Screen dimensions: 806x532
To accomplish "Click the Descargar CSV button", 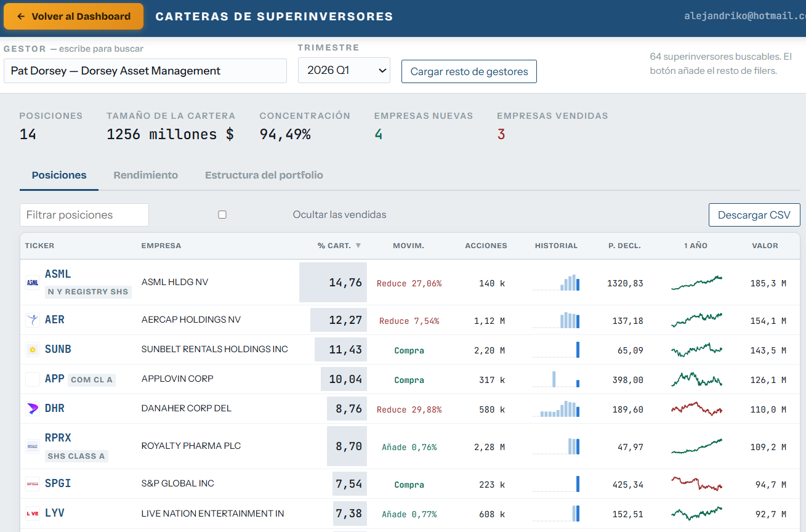I will click(754, 215).
